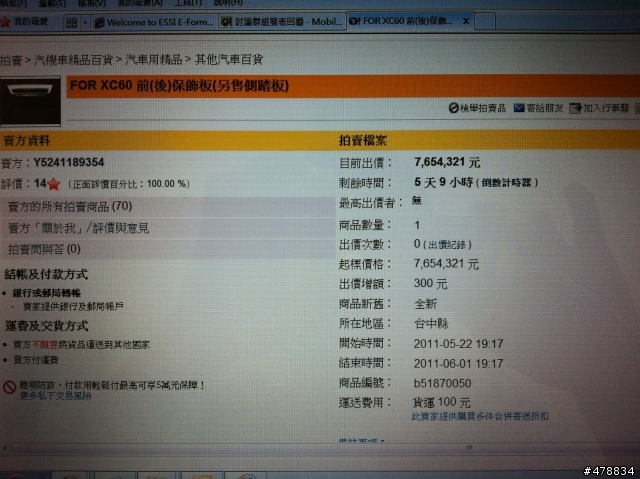Select start time 2011-05-22 19:17
The width and height of the screenshot is (640, 479).
click(x=458, y=344)
